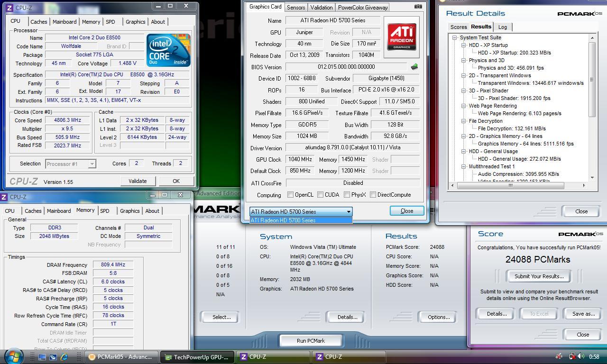
Task: Open the Graphics tab in the Memory CPU-Z window
Action: [129, 211]
